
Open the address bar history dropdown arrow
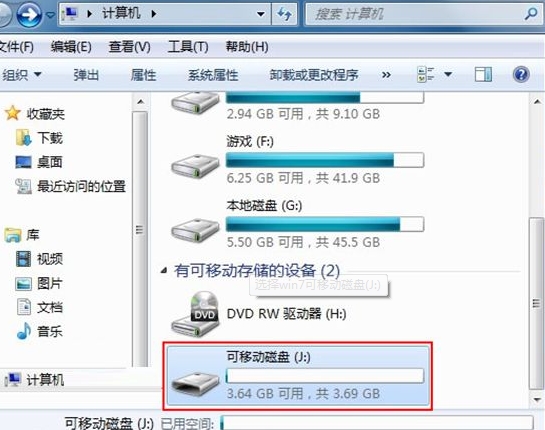(x=260, y=14)
